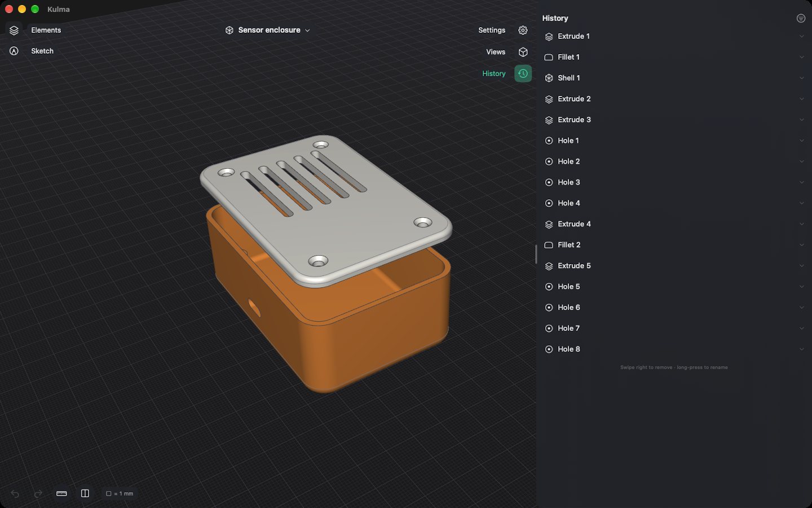This screenshot has width=812, height=508.
Task: Select the Hole 3 history entry
Action: point(674,182)
